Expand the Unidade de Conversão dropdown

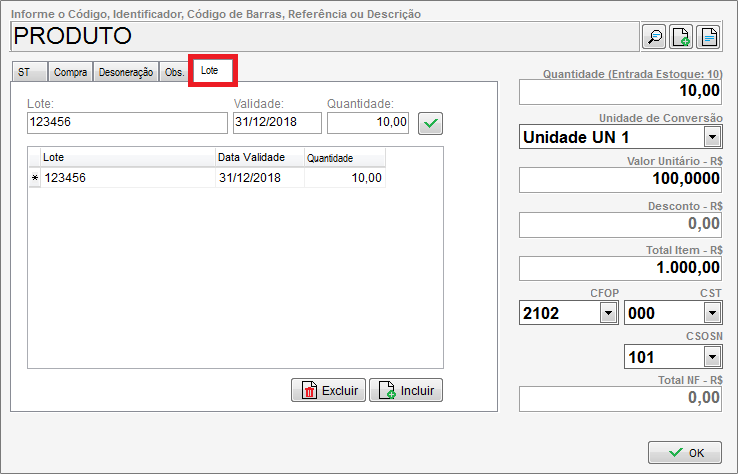click(712, 137)
